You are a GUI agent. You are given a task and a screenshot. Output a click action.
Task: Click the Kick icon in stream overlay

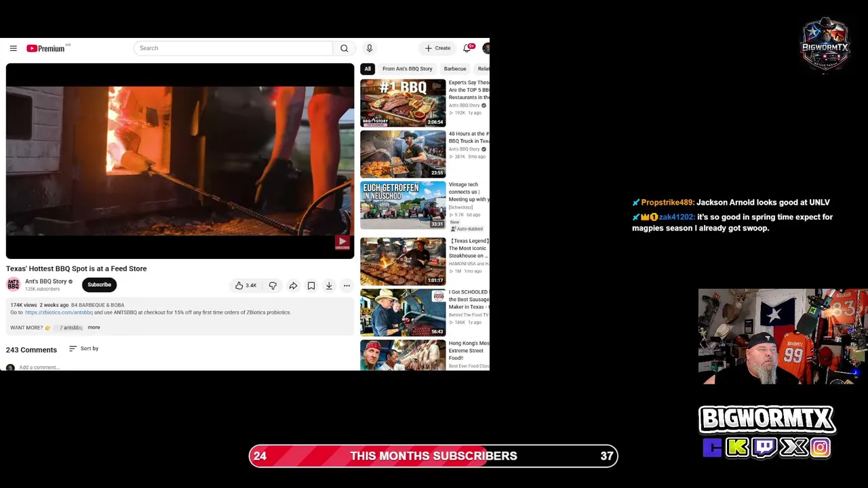[x=737, y=447]
